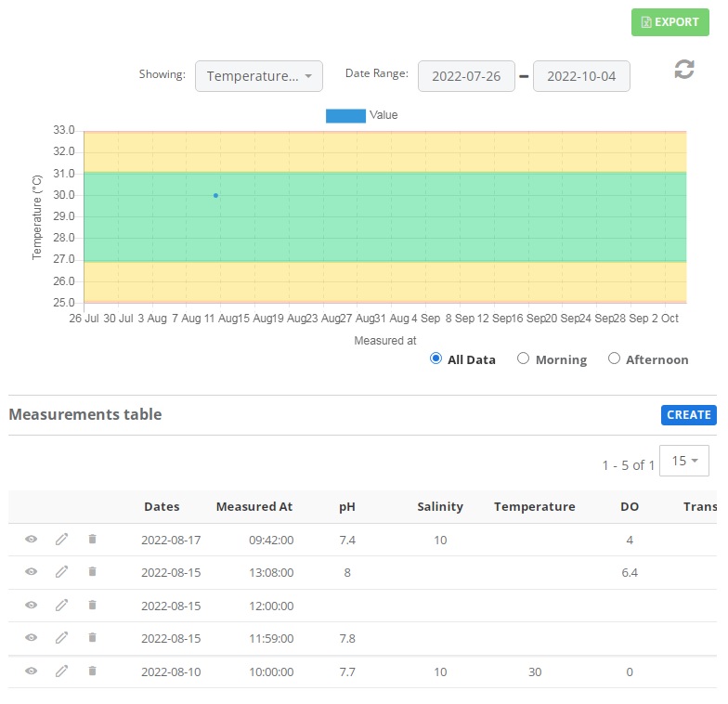Sort table by the Dates column header
Viewport: 728px width, 704px height.
click(162, 506)
